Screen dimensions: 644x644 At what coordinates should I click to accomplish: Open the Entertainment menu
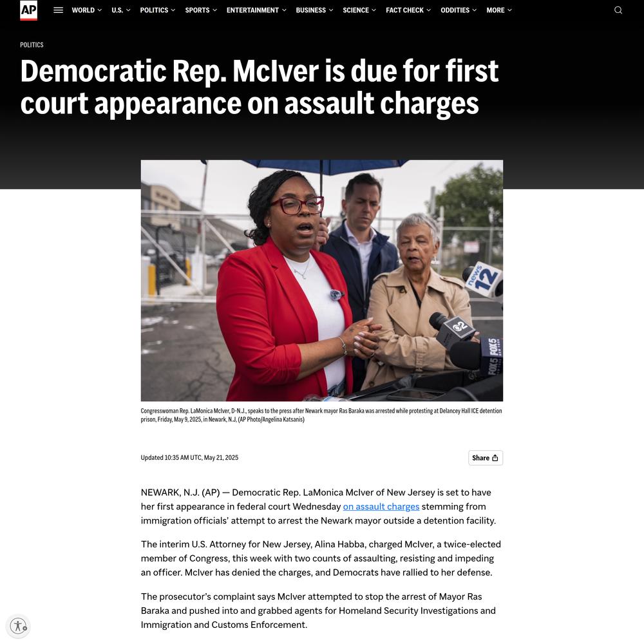pos(256,10)
